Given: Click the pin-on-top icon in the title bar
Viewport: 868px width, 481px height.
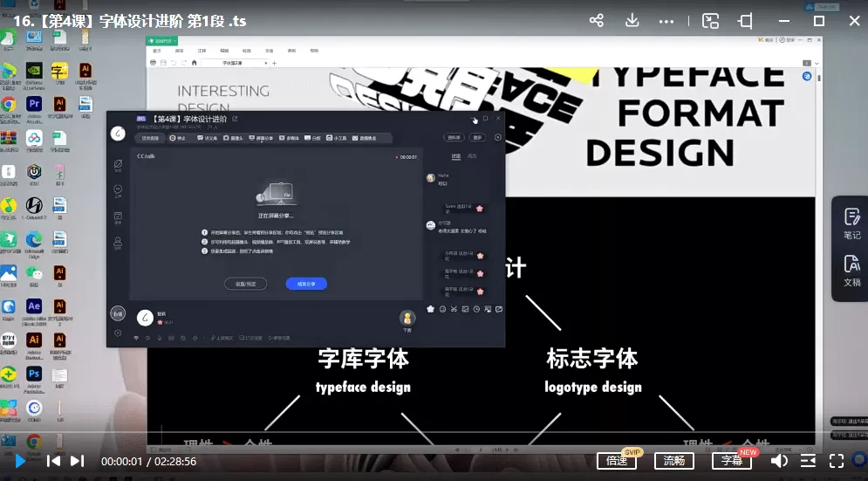Looking at the screenshot, I should click(x=746, y=21).
